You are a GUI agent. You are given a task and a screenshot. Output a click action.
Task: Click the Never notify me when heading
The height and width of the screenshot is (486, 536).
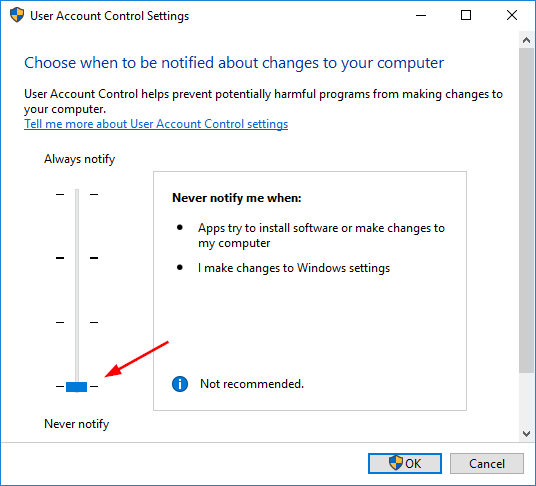(x=237, y=198)
